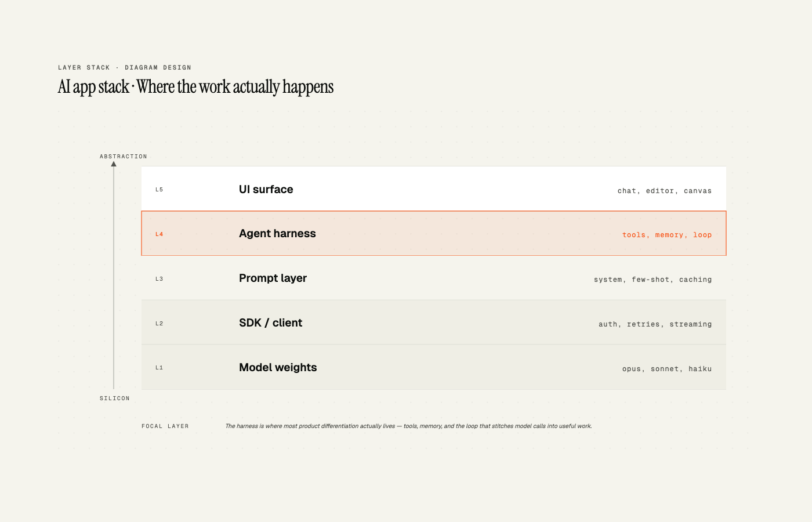Viewport: 812px width, 522px height.
Task: Click the Prompt layer title
Action: pos(273,278)
